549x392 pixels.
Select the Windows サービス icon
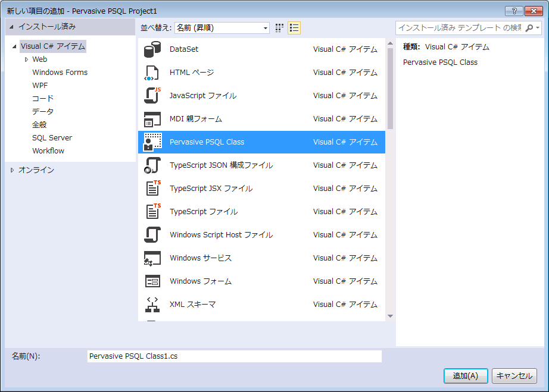pos(152,258)
